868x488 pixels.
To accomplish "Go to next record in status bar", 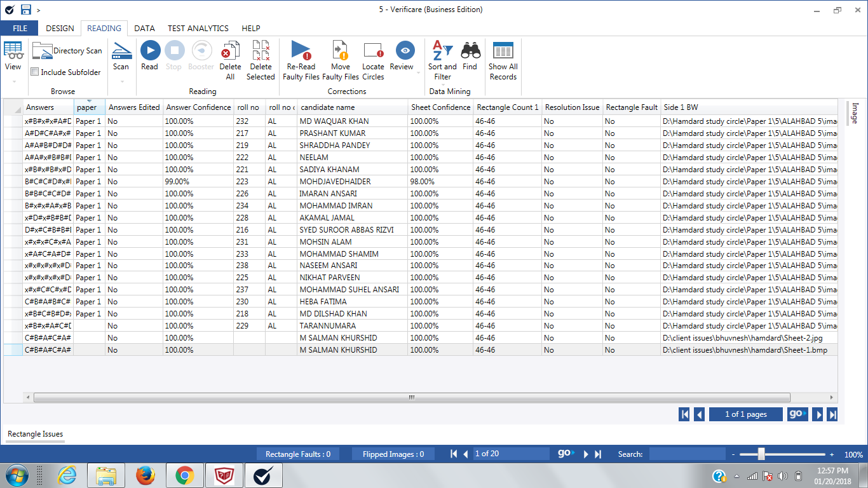I will (586, 454).
